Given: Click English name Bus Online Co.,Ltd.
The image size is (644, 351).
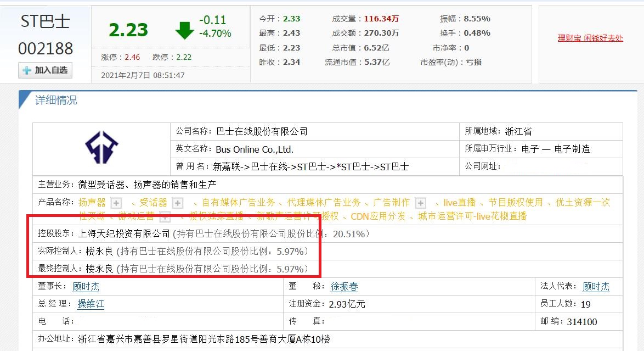Looking at the screenshot, I should click(255, 149).
